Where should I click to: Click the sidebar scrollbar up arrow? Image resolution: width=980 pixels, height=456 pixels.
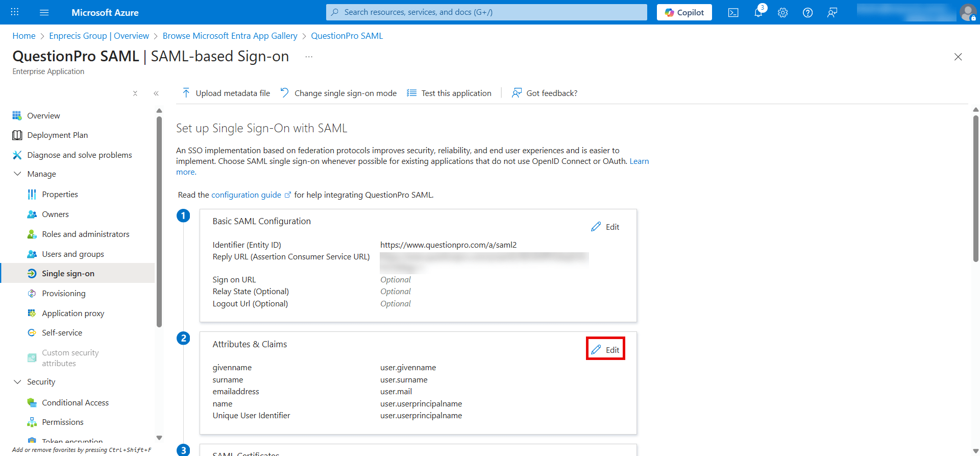pos(159,110)
